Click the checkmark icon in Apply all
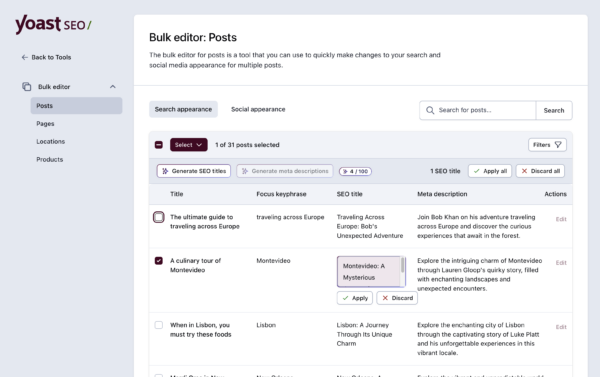Screen dimensions: 600x377 pos(476,171)
